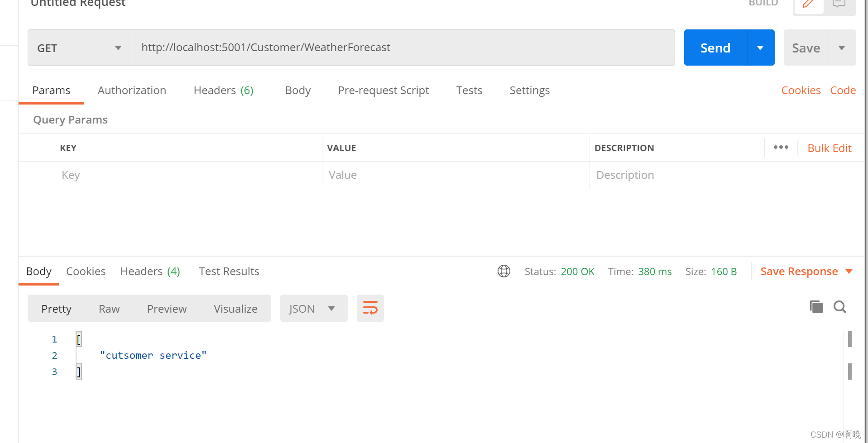Screen dimensions: 868x443
Task: Click the 200 OK status text
Action: 577,272
